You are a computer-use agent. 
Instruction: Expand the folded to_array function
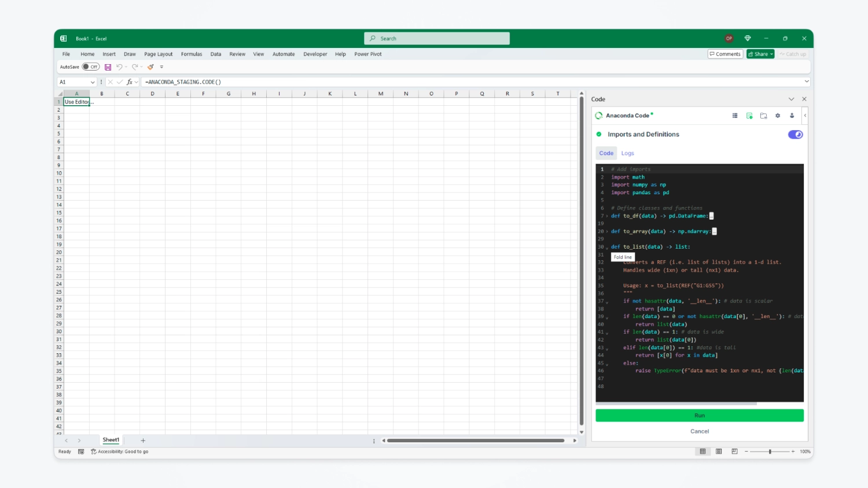tap(607, 231)
